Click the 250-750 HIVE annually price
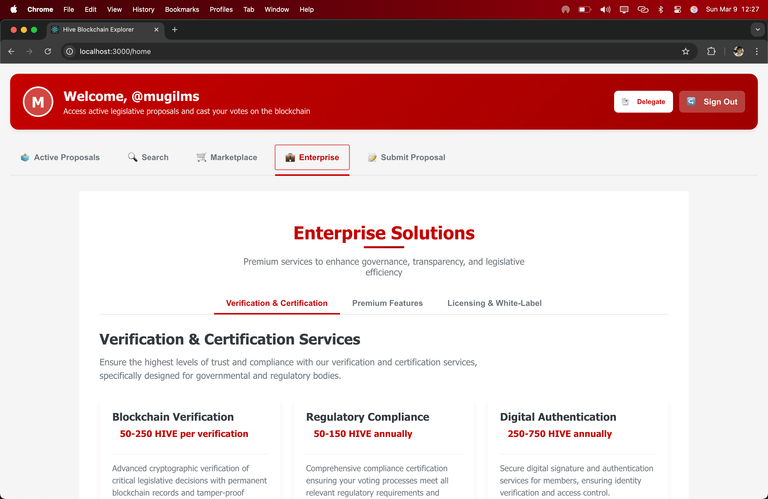The width and height of the screenshot is (768, 499). click(x=560, y=434)
